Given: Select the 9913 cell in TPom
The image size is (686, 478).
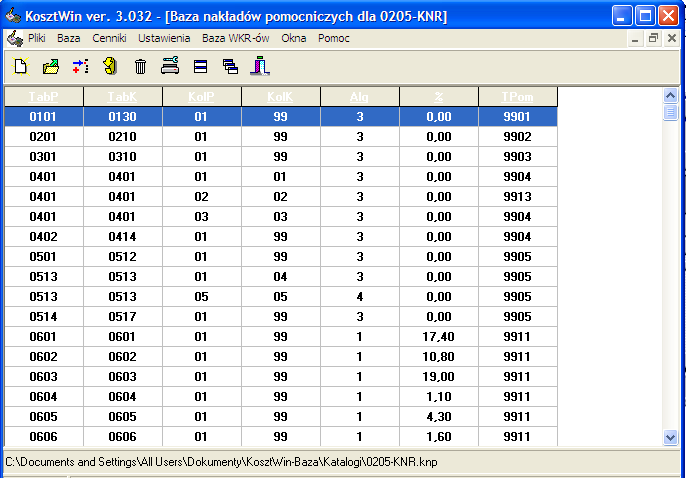Looking at the screenshot, I should coord(518,197).
